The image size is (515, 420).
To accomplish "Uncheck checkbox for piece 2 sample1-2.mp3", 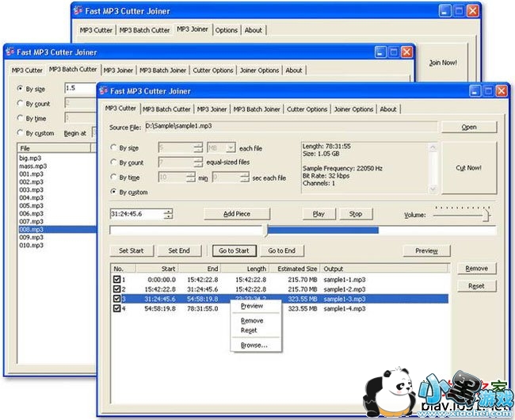I will (x=116, y=289).
